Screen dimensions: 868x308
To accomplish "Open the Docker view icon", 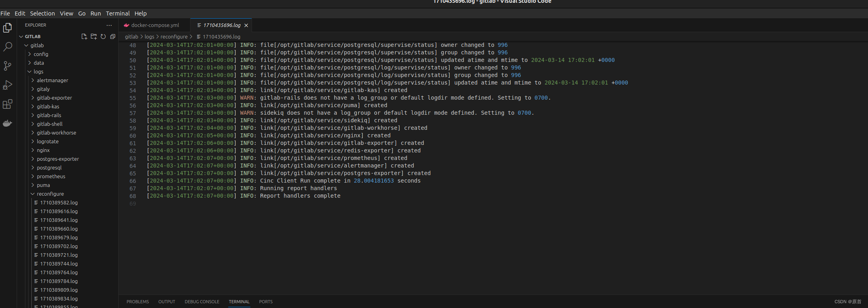I will click(8, 123).
